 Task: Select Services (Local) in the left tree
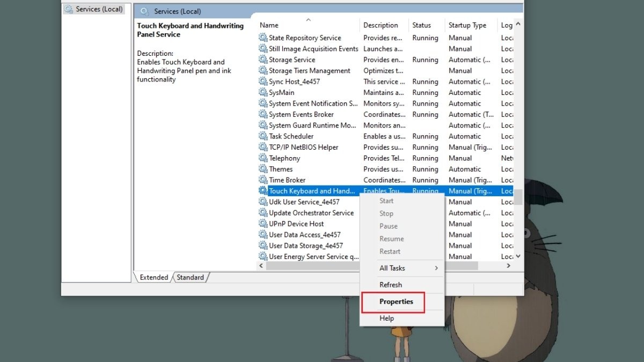[99, 9]
